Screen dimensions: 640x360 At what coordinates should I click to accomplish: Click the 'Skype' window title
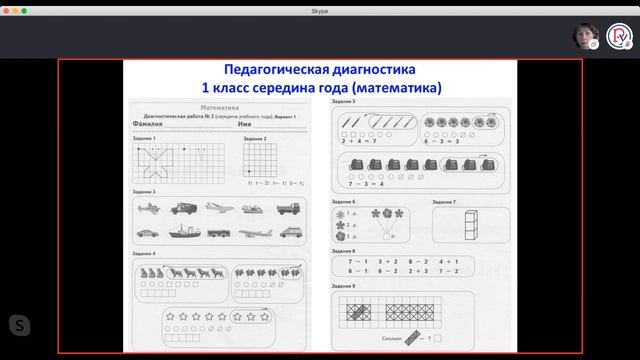[x=320, y=11]
